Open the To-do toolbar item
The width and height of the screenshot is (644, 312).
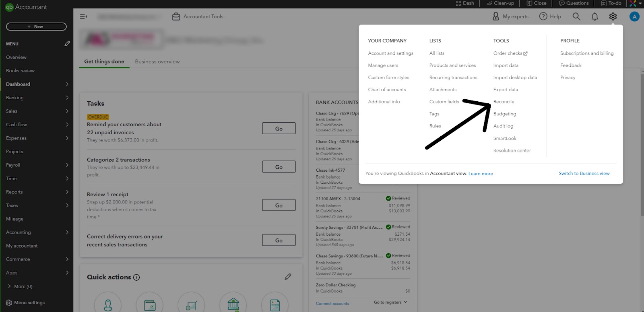click(x=611, y=3)
